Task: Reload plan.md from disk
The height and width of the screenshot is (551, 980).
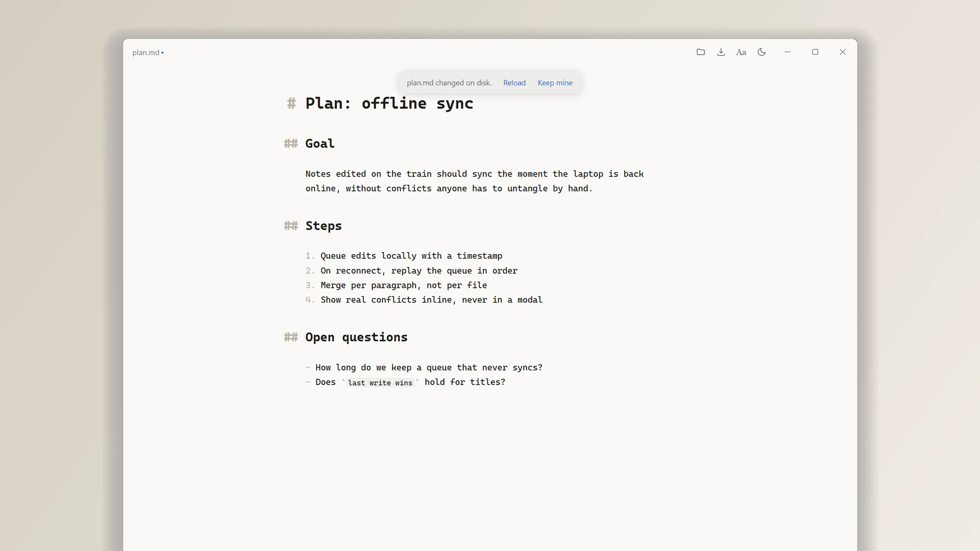Action: [514, 83]
